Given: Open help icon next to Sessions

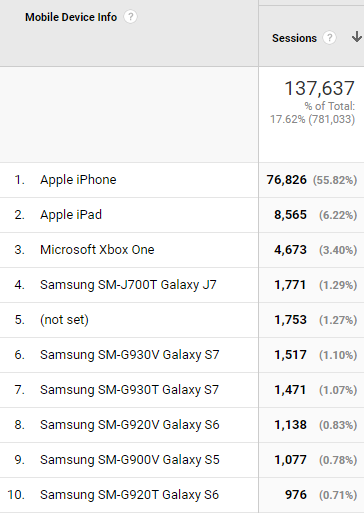Looking at the screenshot, I should 329,38.
